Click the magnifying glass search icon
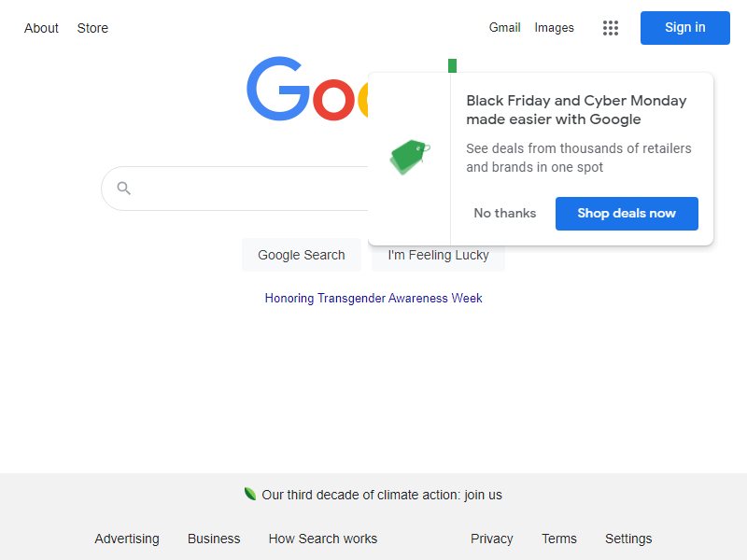This screenshot has height=560, width=747. click(x=124, y=189)
